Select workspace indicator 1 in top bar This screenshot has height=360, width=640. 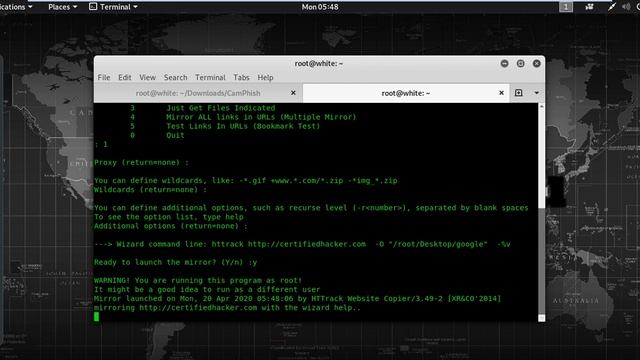[x=566, y=7]
